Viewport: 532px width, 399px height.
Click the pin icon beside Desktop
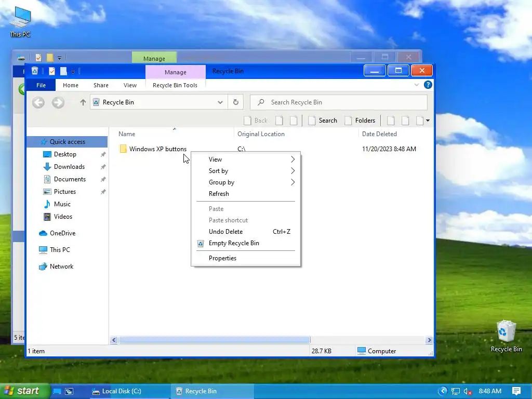103,154
